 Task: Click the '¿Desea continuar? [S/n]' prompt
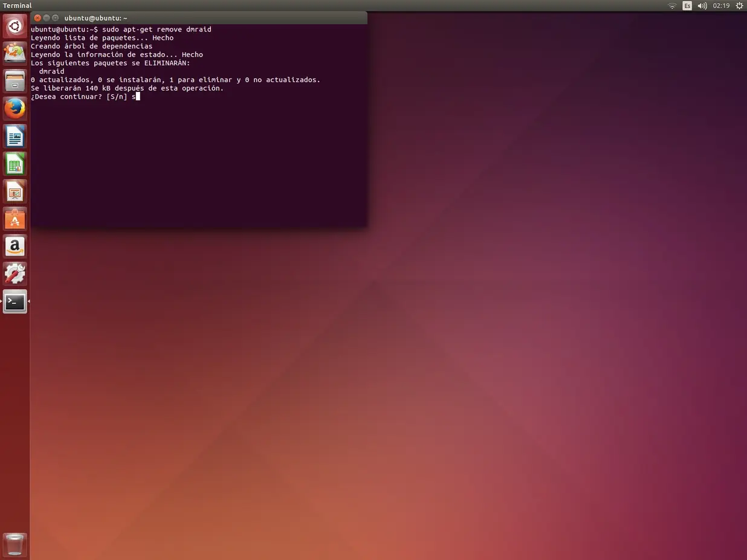[x=79, y=97]
